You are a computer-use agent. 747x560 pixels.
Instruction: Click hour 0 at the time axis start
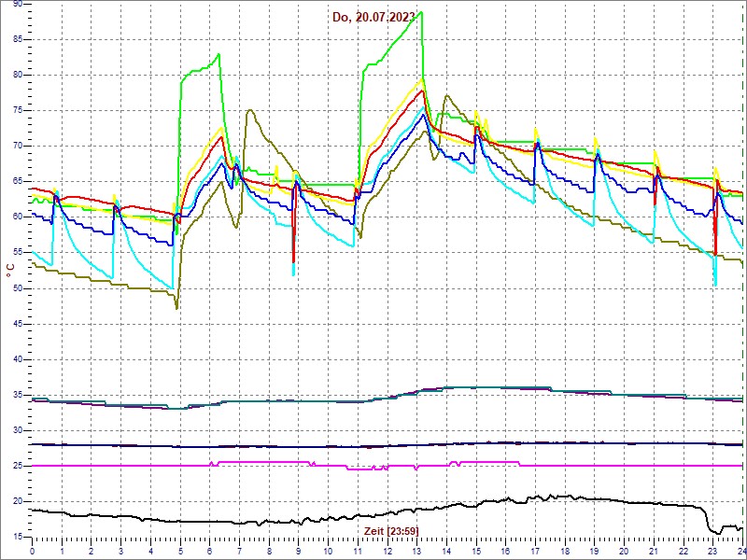33,551
